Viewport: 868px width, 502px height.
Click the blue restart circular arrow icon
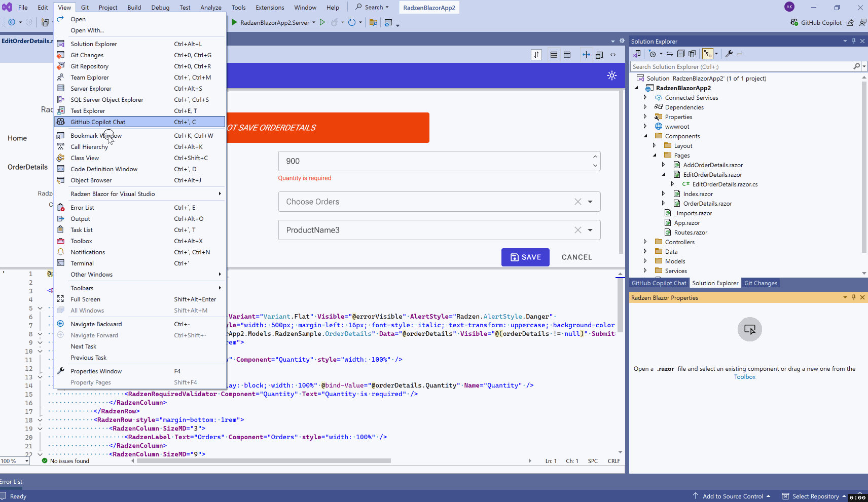point(352,22)
